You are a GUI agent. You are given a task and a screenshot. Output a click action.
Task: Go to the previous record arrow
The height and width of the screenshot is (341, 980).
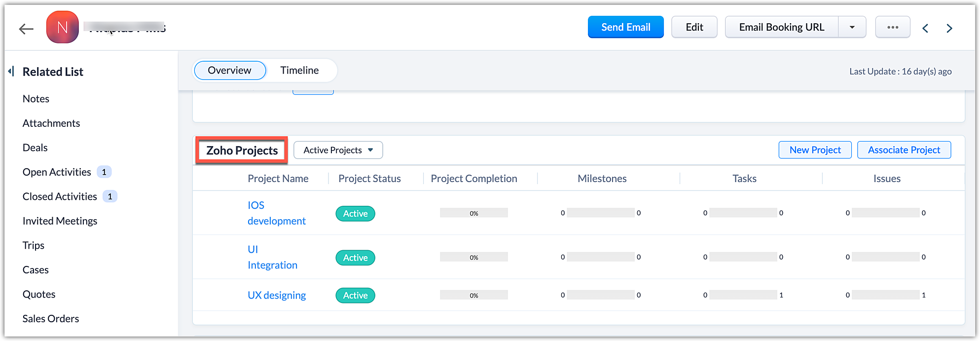pyautogui.click(x=925, y=28)
